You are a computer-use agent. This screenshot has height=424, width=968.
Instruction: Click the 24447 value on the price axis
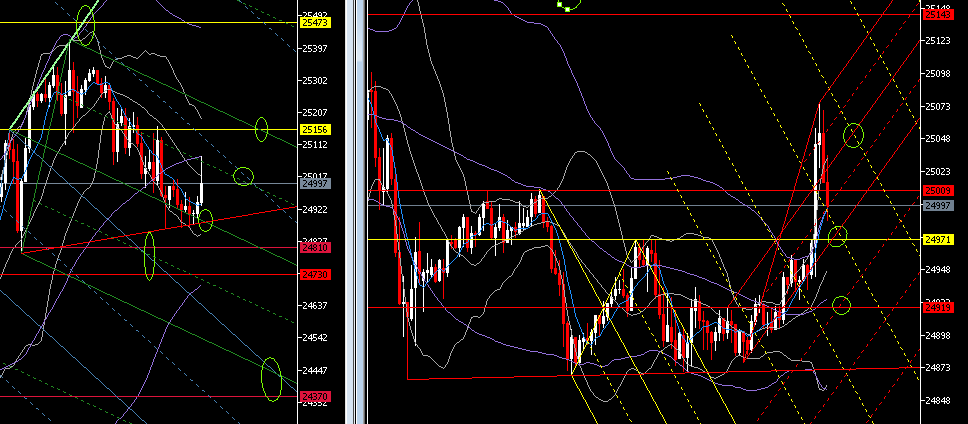pos(316,370)
